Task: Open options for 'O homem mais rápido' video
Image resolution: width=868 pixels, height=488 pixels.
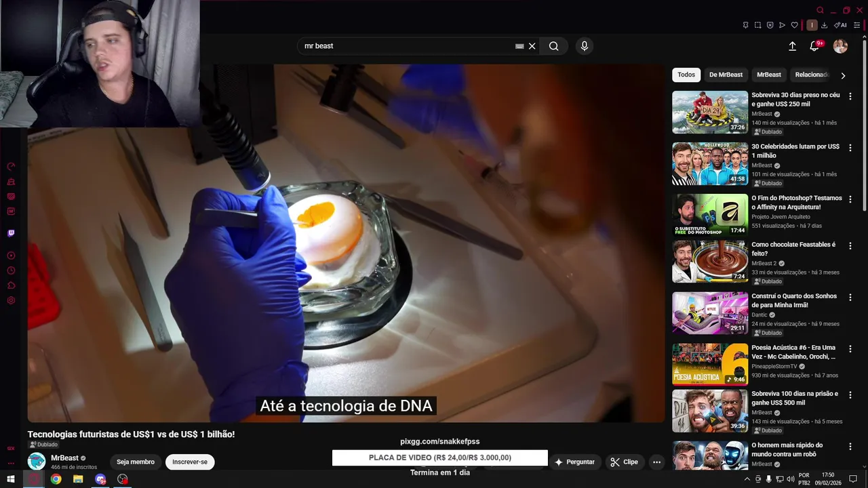Action: click(x=850, y=446)
